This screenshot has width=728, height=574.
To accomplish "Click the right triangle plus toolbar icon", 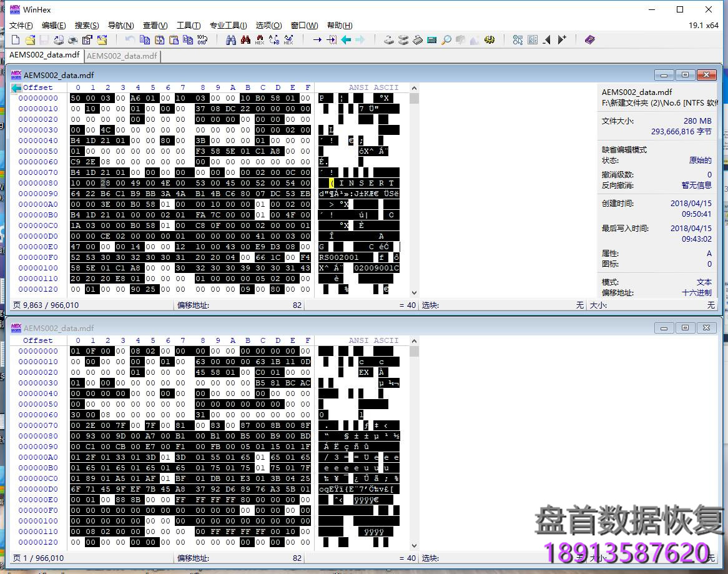I will click(562, 40).
